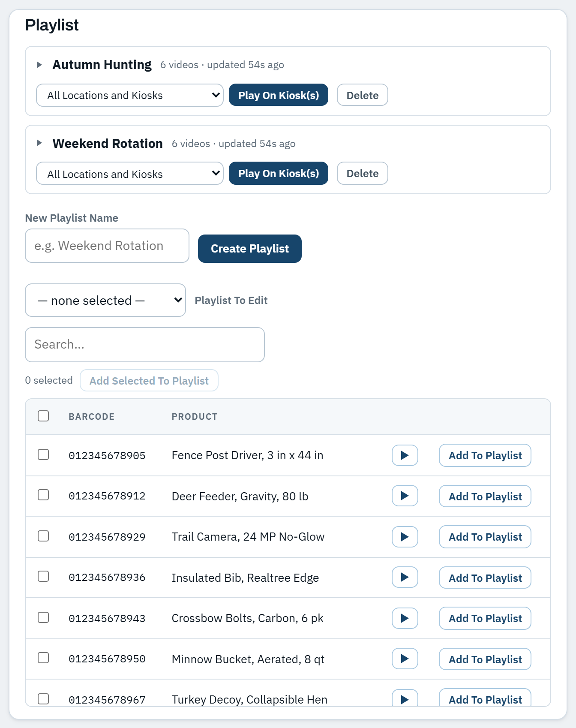Add Insulated Bib to playlist
Viewport: 576px width, 728px height.
485,578
